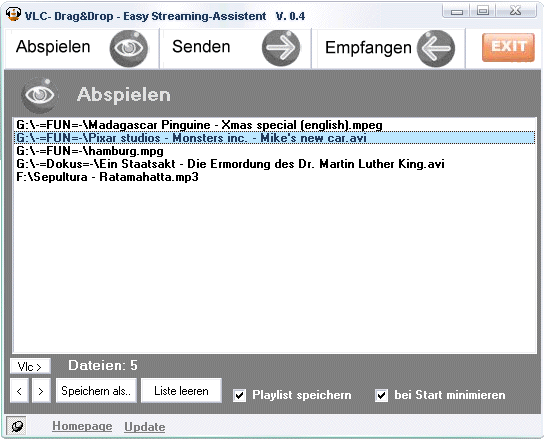The image size is (545, 439).
Task: Click the VLC cone icon in title bar
Action: [13, 14]
